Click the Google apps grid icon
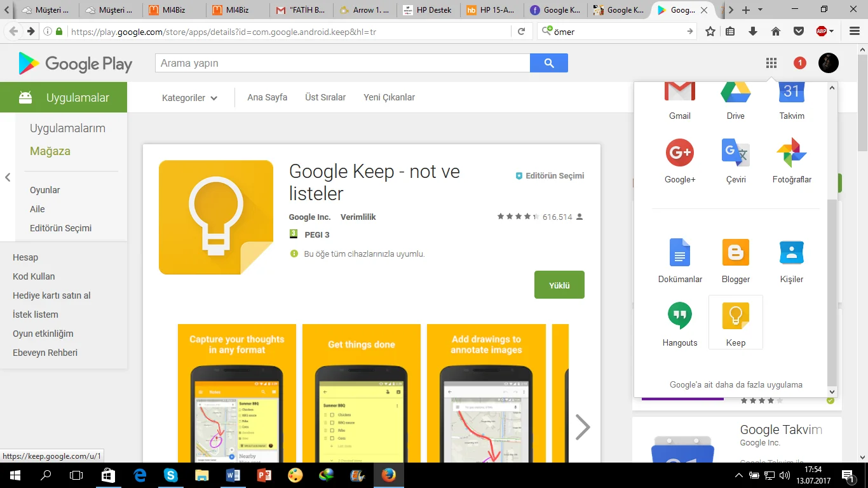The width and height of the screenshot is (868, 488). [771, 63]
